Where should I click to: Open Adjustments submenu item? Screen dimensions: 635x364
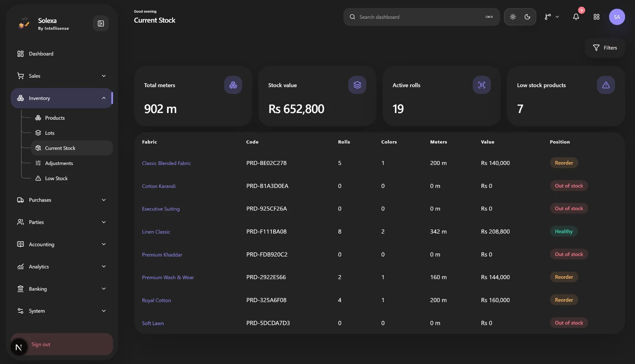point(72,163)
